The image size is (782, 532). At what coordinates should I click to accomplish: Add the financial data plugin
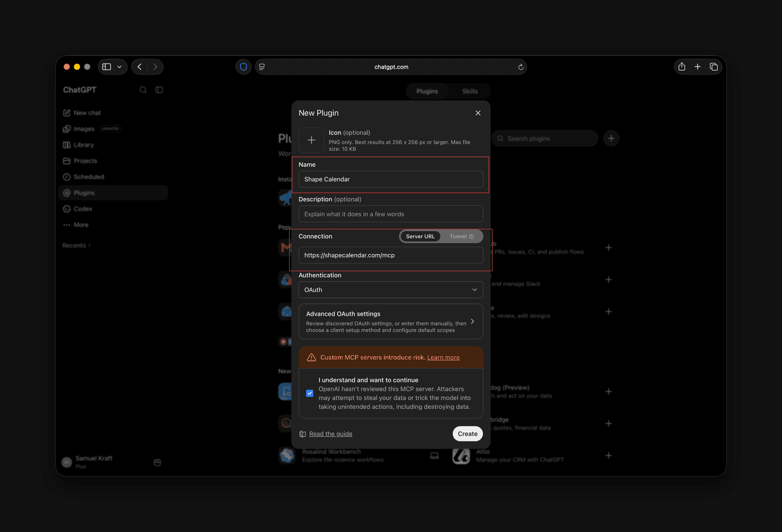click(608, 424)
